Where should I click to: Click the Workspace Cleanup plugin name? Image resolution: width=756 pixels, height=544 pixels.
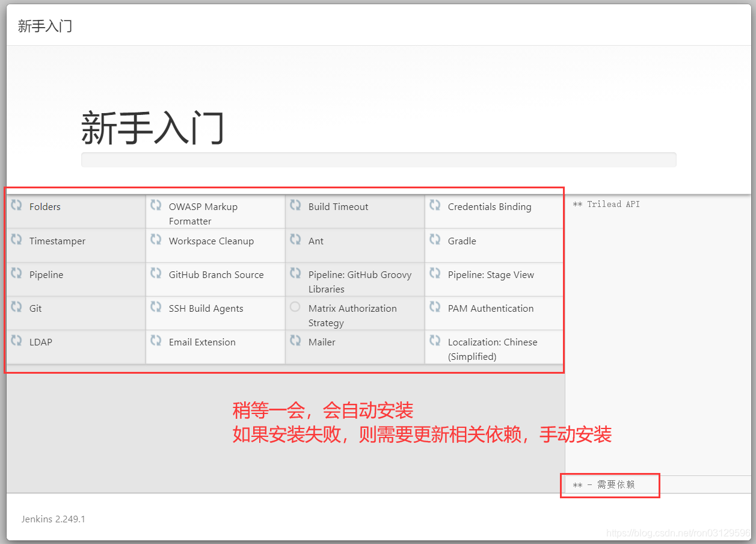click(211, 241)
